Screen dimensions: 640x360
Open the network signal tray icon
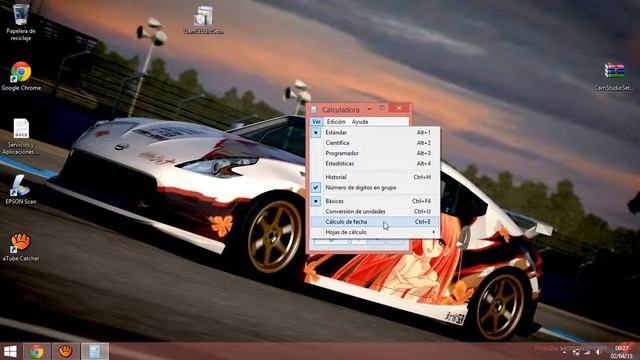(587, 352)
